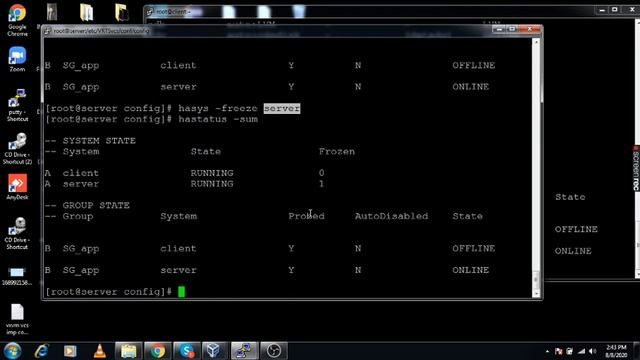Click the 'Probed' column header

tap(307, 216)
